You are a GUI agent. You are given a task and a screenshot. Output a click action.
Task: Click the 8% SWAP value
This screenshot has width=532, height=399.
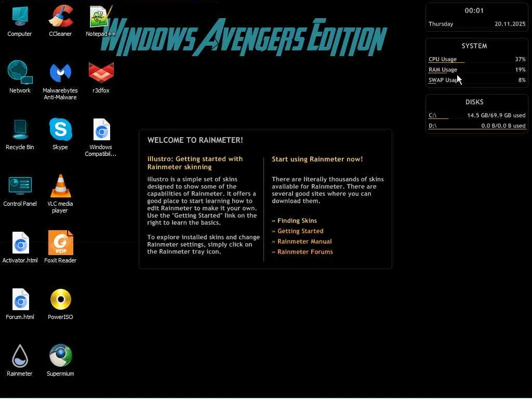[522, 80]
